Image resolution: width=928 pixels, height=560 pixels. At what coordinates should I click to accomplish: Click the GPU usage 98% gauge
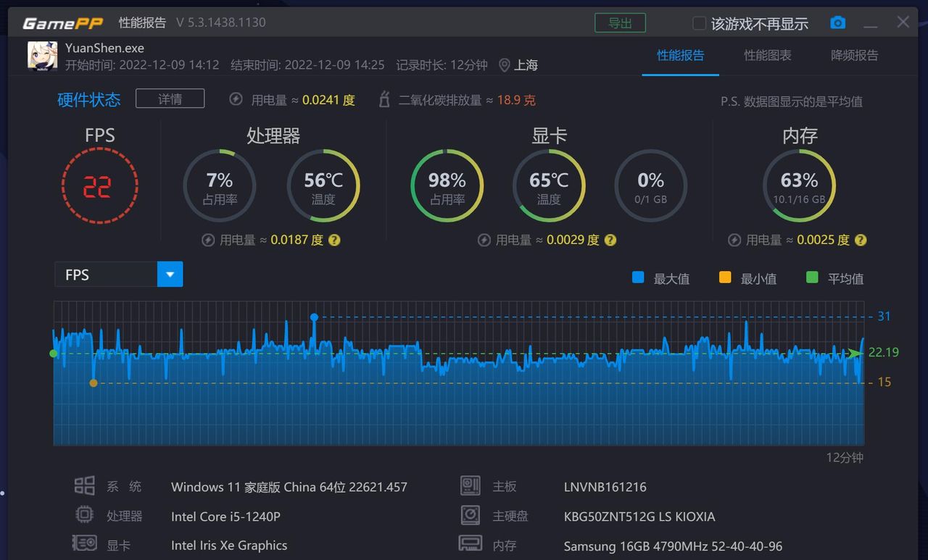447,185
